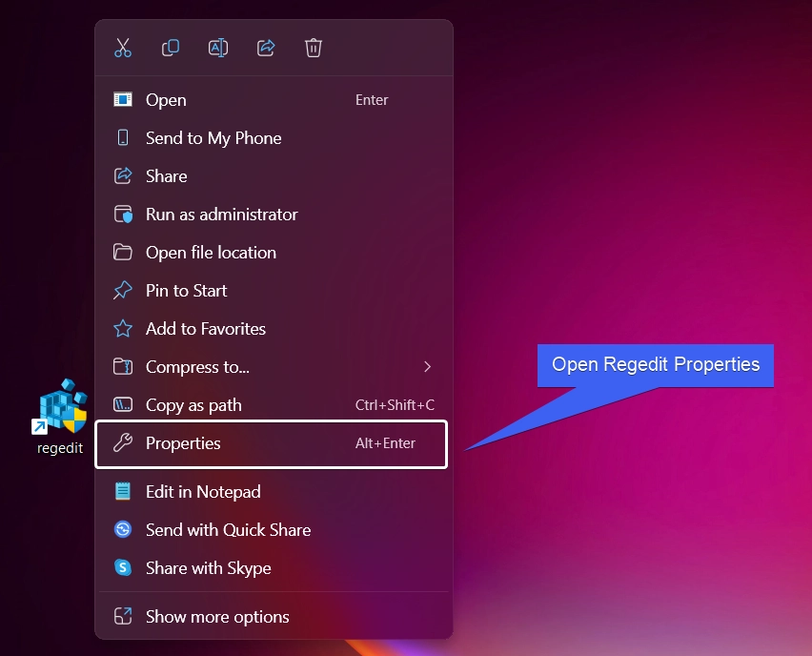Click the share icon beside the Share entry
This screenshot has width=812, height=656.
pos(123,176)
